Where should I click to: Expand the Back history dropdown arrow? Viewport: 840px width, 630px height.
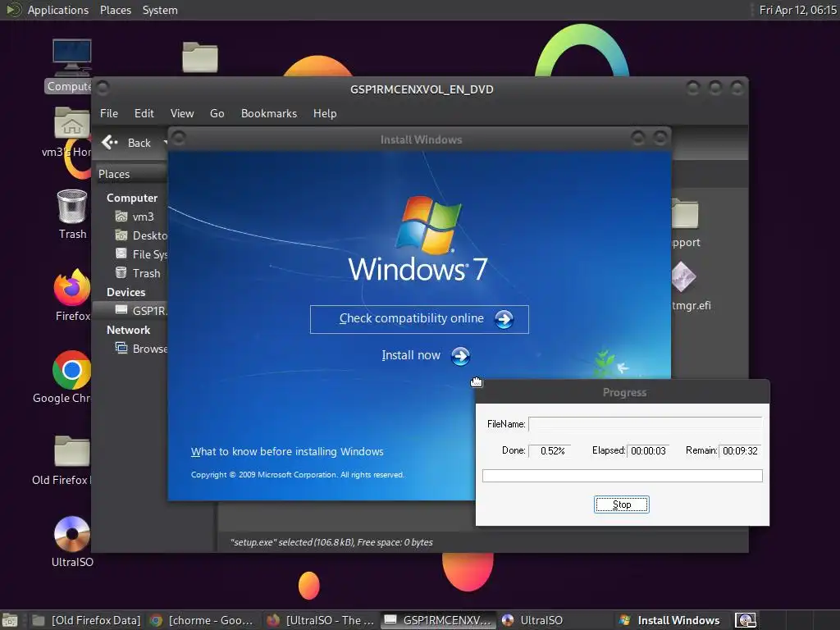tap(165, 143)
